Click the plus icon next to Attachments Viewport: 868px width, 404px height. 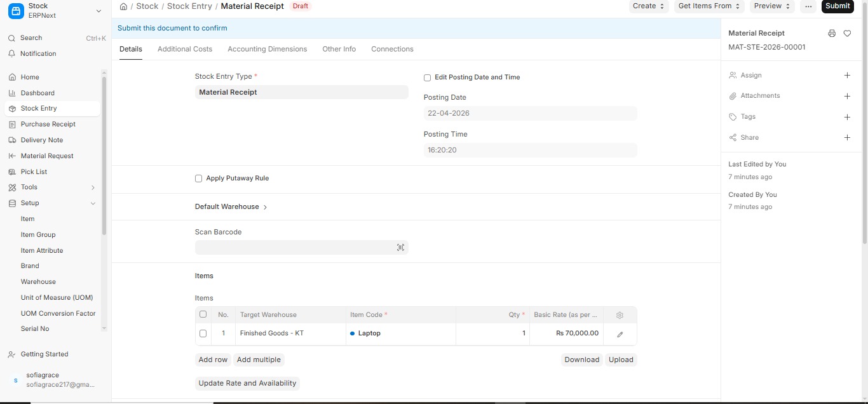pos(847,97)
